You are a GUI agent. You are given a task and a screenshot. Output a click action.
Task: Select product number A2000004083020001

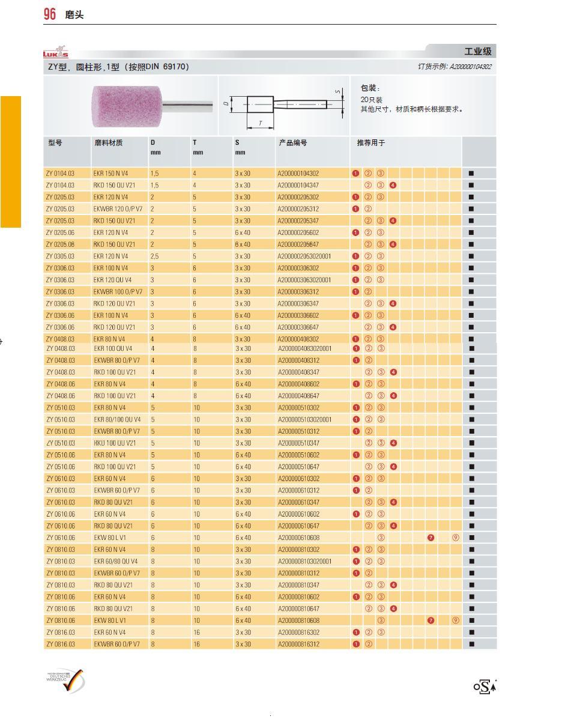304,348
